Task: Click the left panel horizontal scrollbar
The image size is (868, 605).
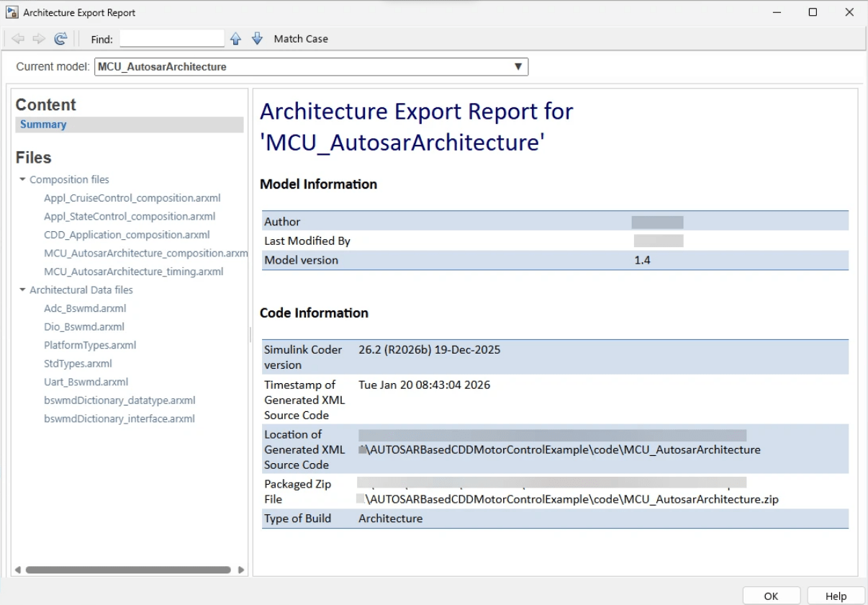Action: point(128,570)
